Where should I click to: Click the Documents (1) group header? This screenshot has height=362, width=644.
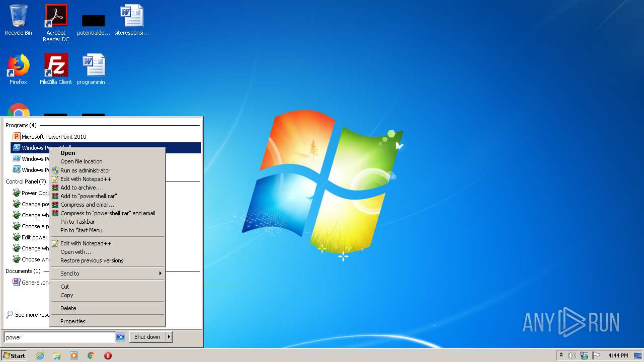click(x=23, y=271)
